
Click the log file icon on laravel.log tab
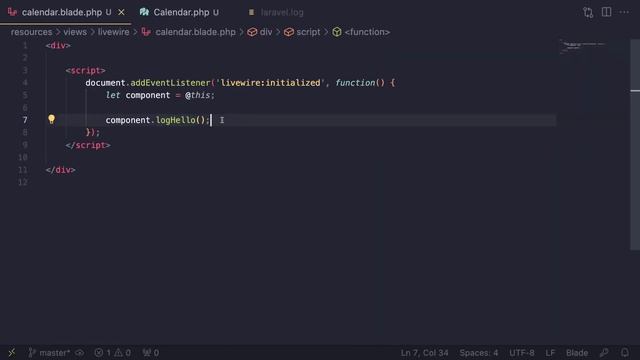click(251, 12)
